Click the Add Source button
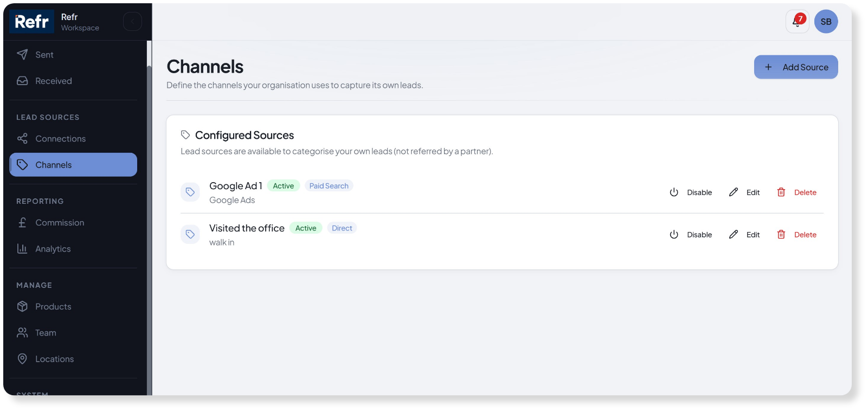868x412 pixels. [795, 67]
